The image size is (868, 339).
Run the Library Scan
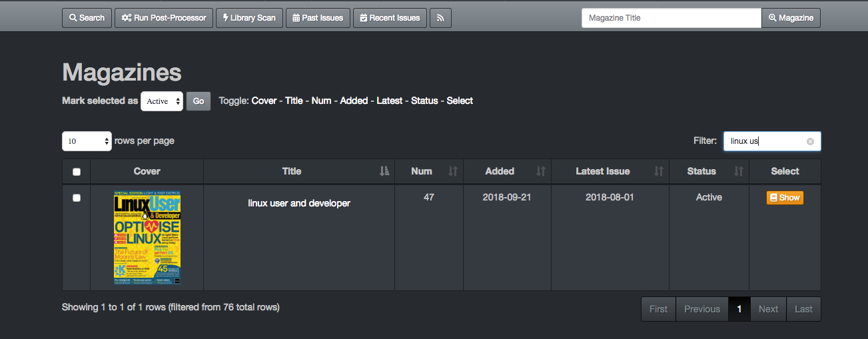pyautogui.click(x=249, y=18)
